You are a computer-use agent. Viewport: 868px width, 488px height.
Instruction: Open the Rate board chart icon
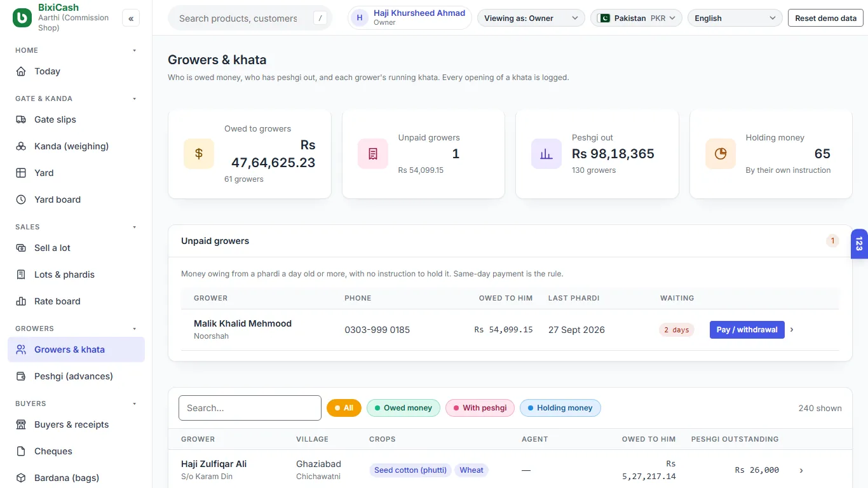tap(21, 301)
